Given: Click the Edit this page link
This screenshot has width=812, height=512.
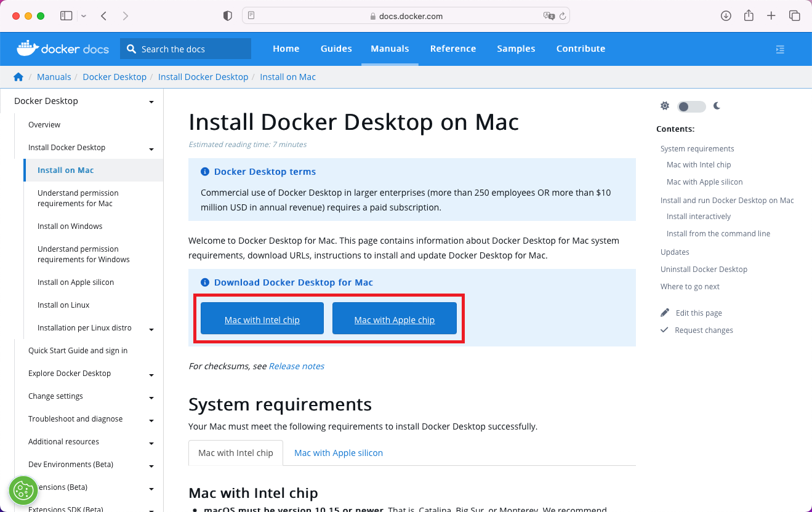Looking at the screenshot, I should click(698, 313).
